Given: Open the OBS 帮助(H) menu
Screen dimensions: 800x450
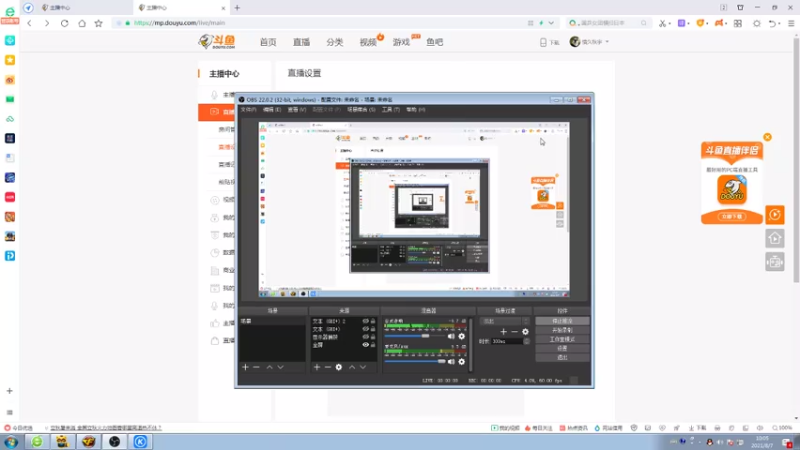Looking at the screenshot, I should [x=415, y=110].
